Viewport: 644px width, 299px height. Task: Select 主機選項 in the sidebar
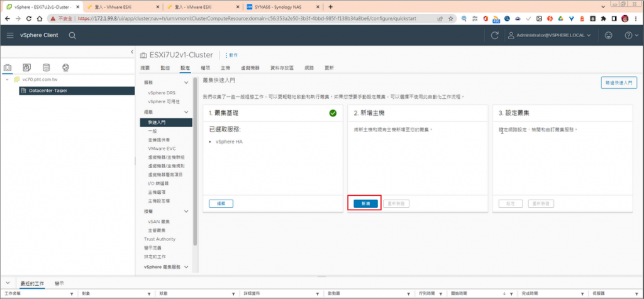point(156,192)
